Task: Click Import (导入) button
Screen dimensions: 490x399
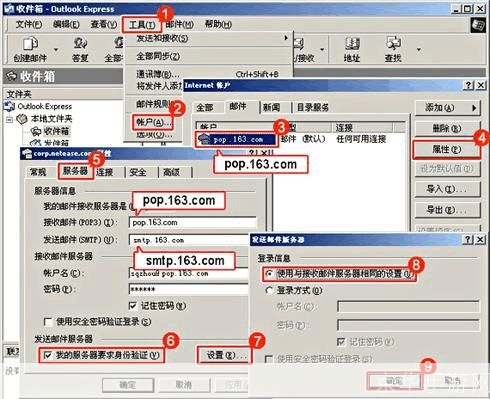Action: [448, 189]
